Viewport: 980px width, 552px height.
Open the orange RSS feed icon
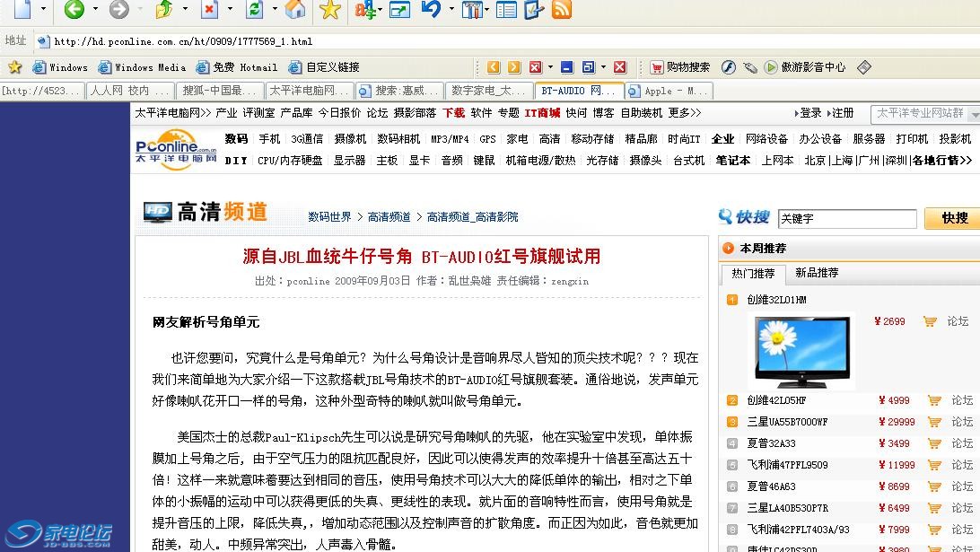click(562, 9)
